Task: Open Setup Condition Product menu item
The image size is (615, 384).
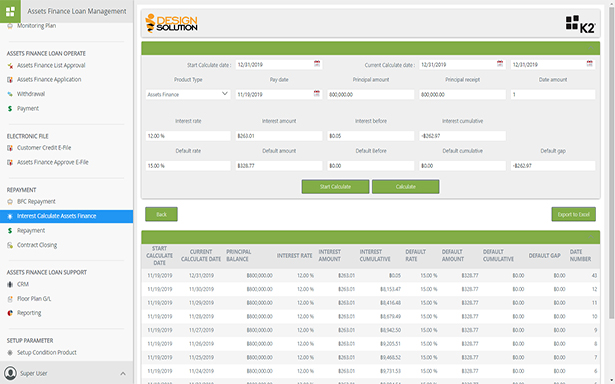Action: click(47, 353)
